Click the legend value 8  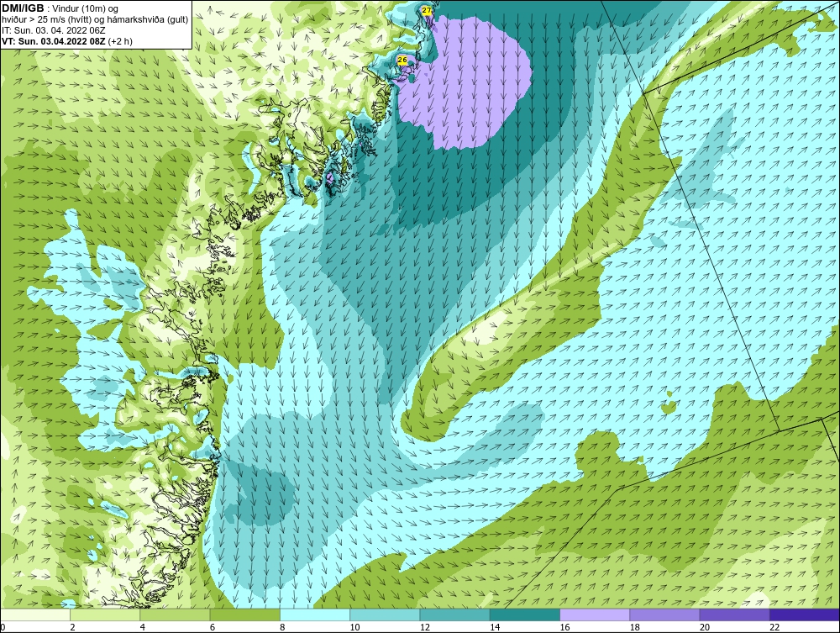(283, 628)
